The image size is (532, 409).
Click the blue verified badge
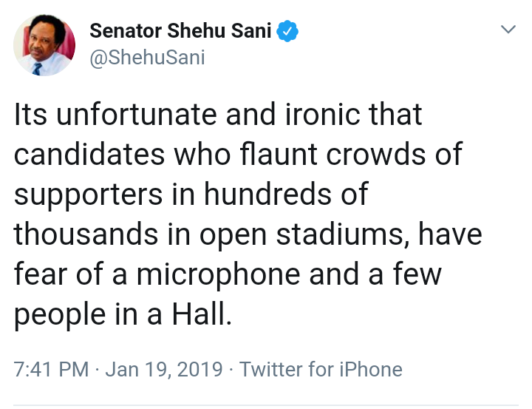coord(287,32)
